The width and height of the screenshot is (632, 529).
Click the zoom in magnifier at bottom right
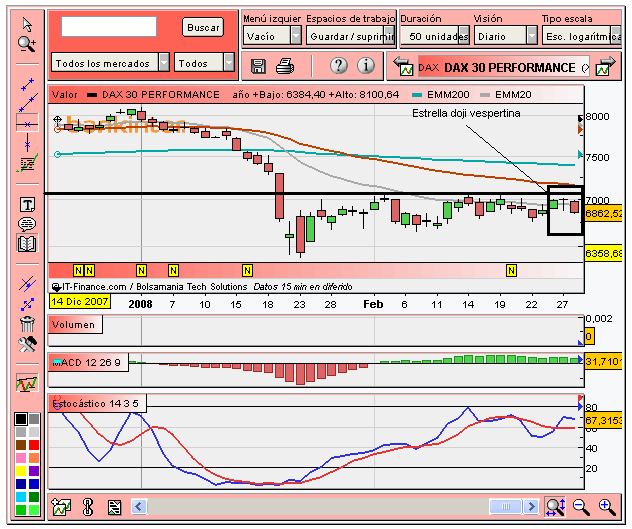click(607, 507)
